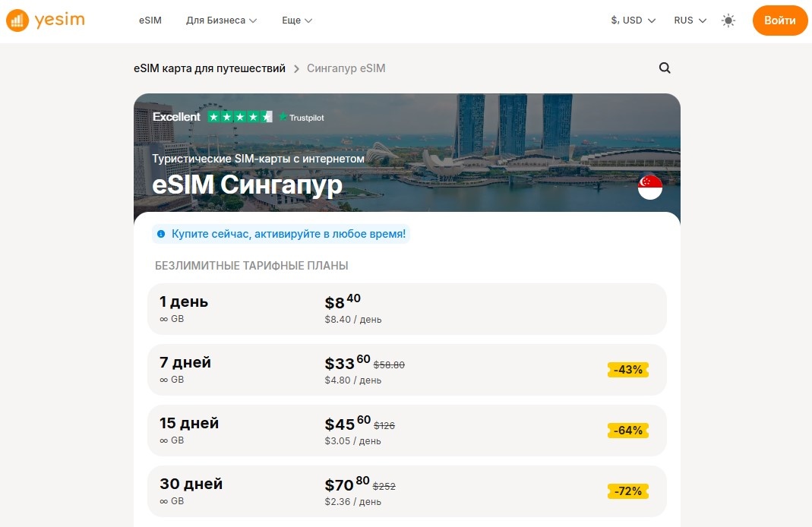Select the 7-day unlimited plan row
This screenshot has height=527, width=812.
[x=406, y=370]
